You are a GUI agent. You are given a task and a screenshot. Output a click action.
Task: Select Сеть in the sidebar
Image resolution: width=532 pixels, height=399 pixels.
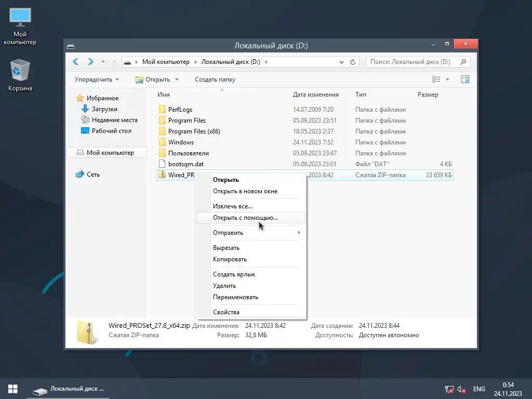point(87,175)
